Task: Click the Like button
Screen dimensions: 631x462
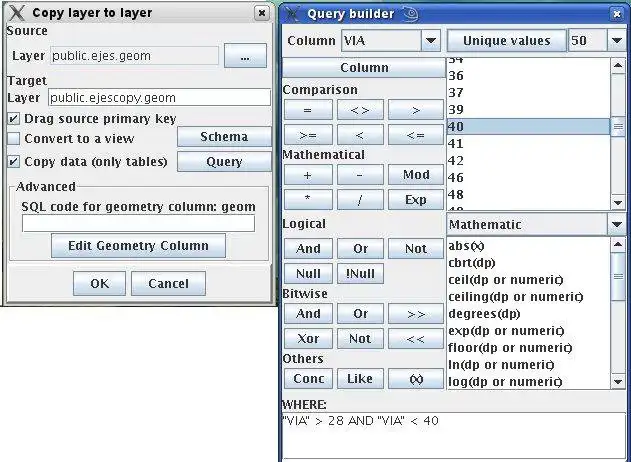Action: coord(360,379)
